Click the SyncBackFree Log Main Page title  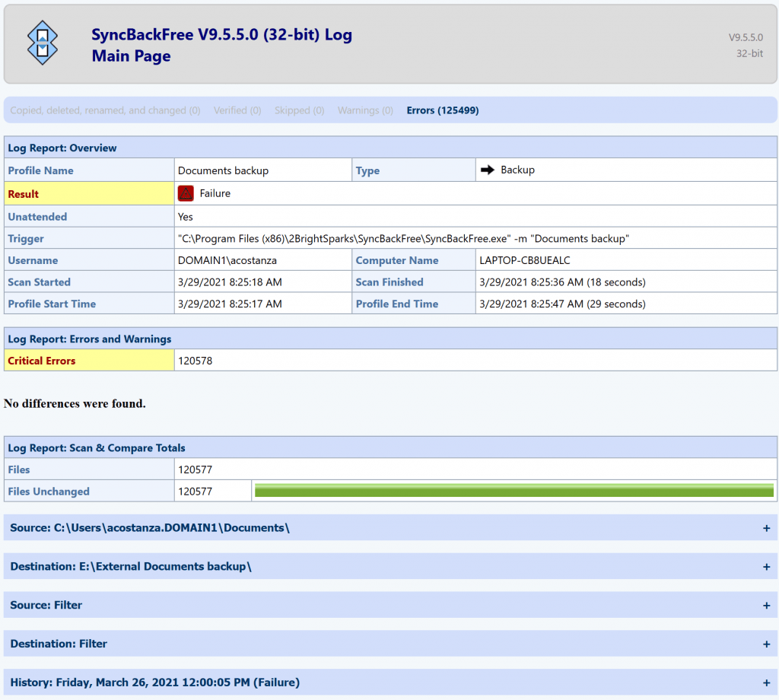221,45
